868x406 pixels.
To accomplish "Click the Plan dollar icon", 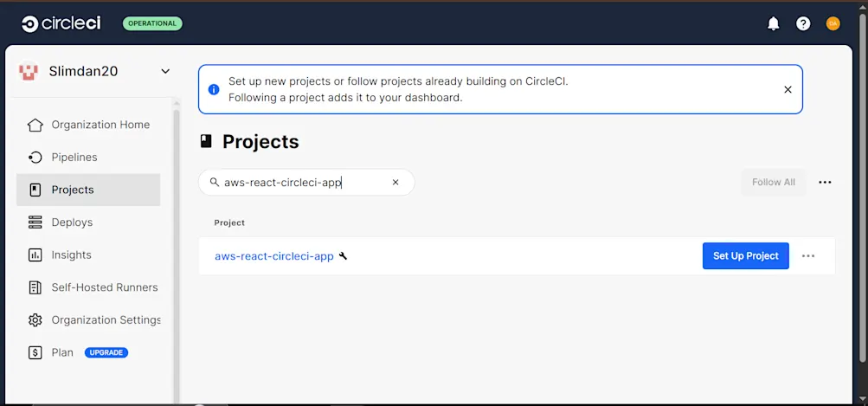I will (35, 353).
